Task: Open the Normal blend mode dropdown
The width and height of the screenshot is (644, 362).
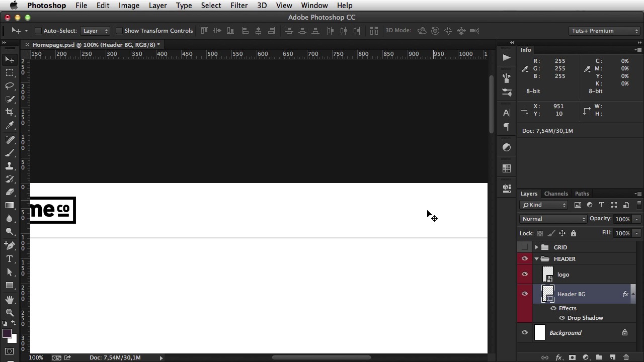Action: point(553,219)
